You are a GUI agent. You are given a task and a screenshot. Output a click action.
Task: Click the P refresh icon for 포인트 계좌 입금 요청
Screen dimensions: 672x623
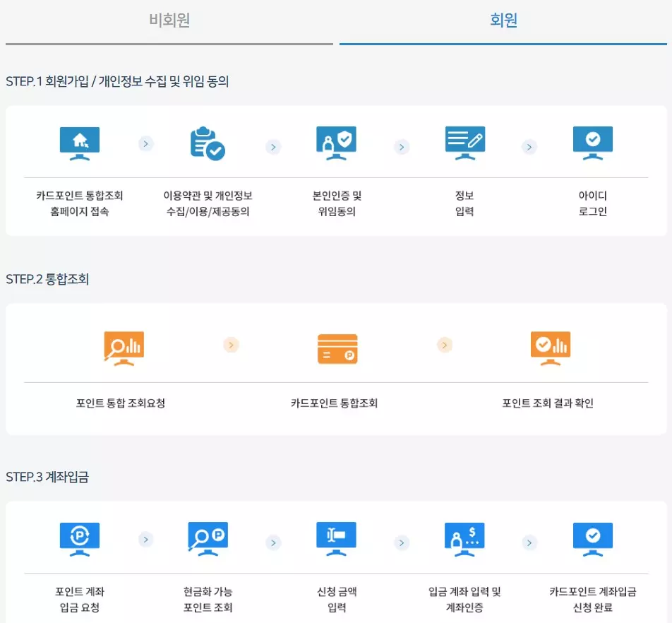pos(80,540)
